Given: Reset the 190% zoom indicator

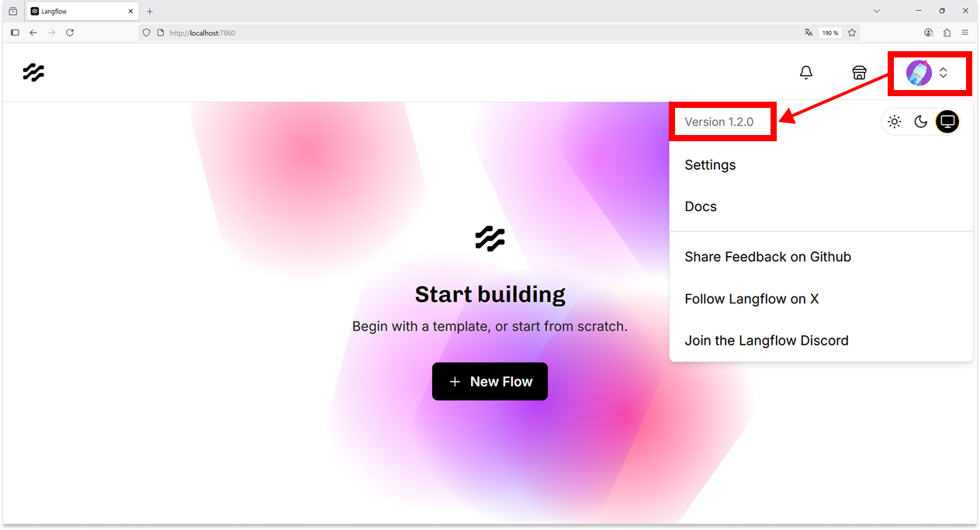Looking at the screenshot, I should point(829,33).
